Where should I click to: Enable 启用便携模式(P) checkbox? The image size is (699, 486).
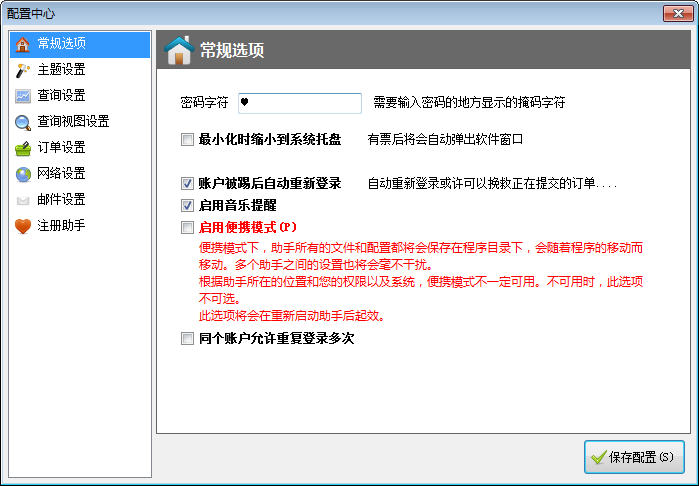point(187,227)
